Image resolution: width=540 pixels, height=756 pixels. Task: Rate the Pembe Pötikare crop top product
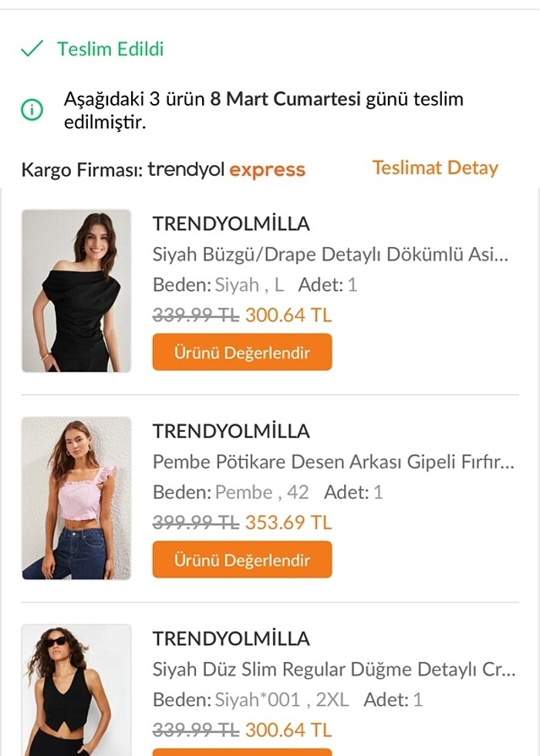pyautogui.click(x=241, y=560)
